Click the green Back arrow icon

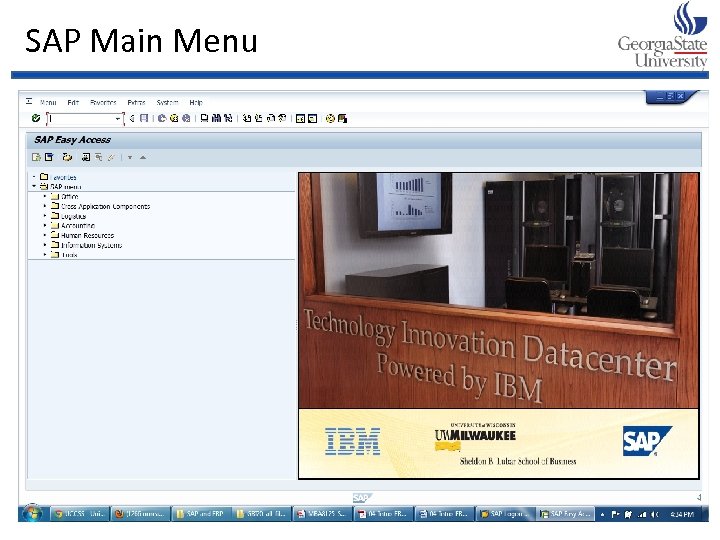point(162,118)
